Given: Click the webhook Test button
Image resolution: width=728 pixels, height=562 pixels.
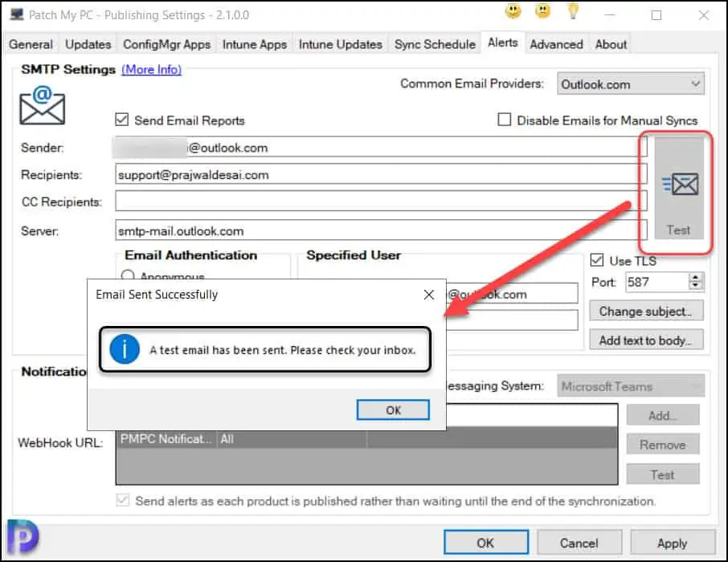Looking at the screenshot, I should (663, 474).
